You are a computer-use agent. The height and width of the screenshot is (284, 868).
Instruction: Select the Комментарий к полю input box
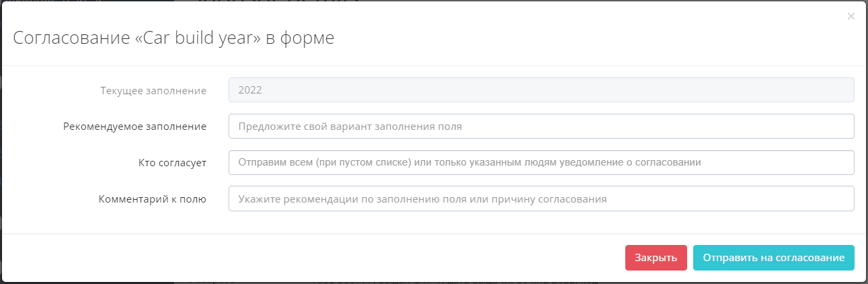[x=541, y=199]
